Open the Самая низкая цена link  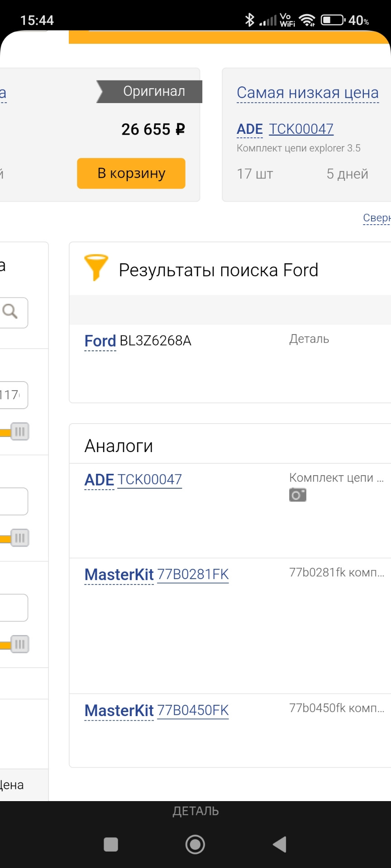[x=308, y=93]
